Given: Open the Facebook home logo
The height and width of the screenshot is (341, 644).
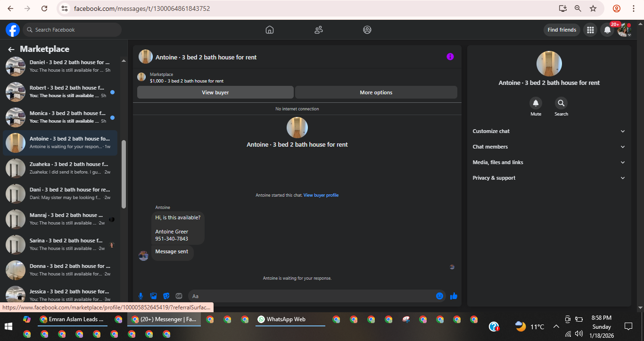Looking at the screenshot, I should tap(13, 30).
